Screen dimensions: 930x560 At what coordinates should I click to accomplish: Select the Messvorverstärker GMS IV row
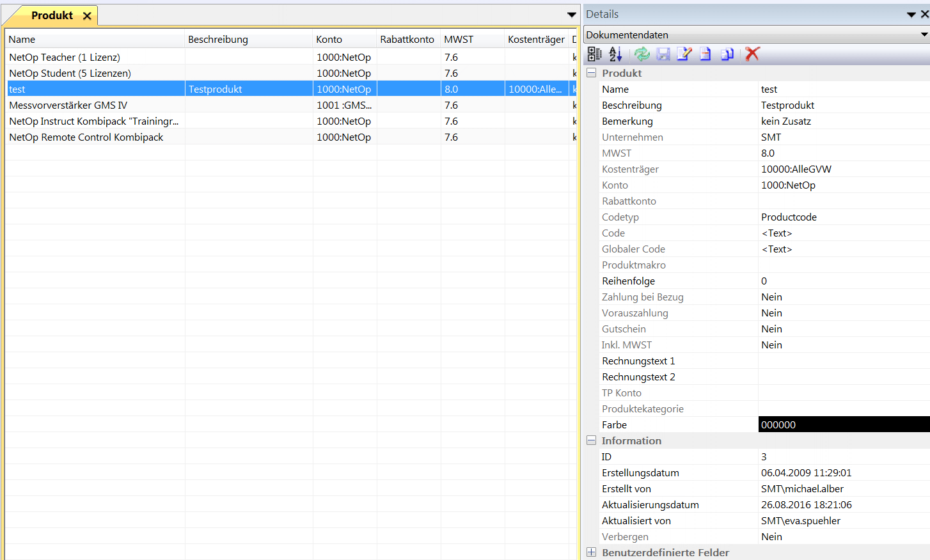point(68,105)
